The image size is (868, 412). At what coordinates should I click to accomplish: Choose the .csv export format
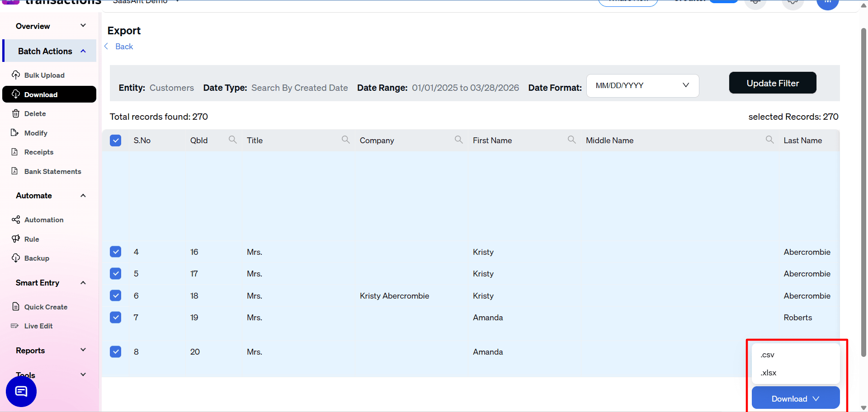point(767,355)
